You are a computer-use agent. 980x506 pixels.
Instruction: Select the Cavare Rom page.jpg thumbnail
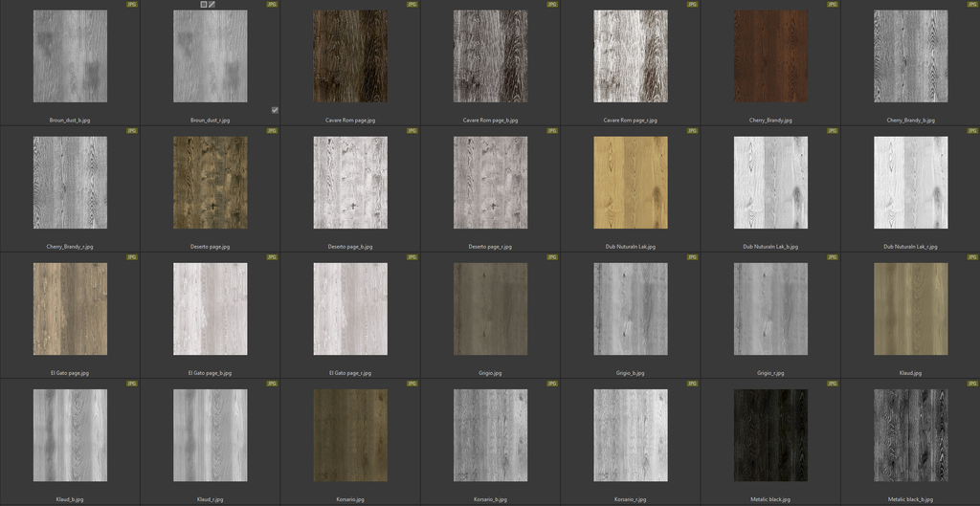(350, 56)
